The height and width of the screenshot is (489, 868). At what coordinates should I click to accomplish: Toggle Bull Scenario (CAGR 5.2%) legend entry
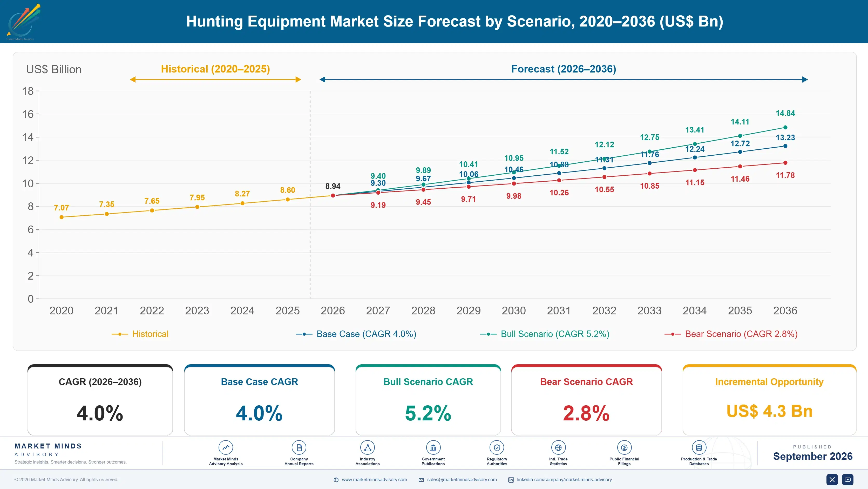545,334
